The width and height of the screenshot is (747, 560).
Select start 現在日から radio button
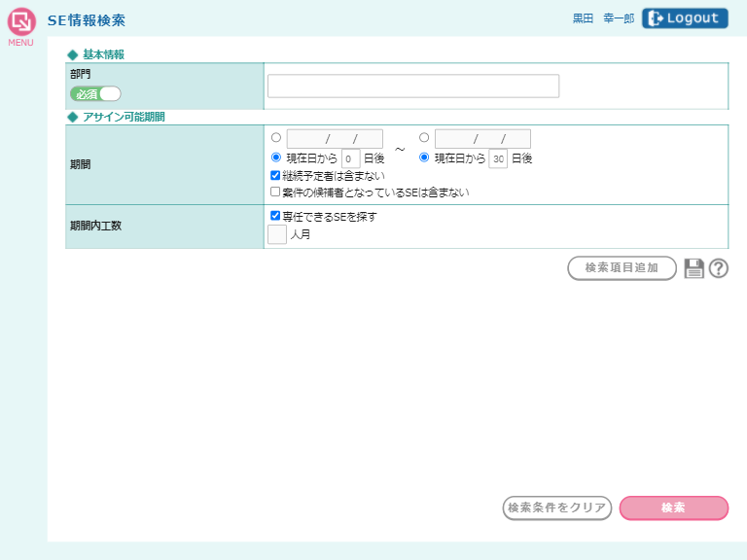pos(276,157)
